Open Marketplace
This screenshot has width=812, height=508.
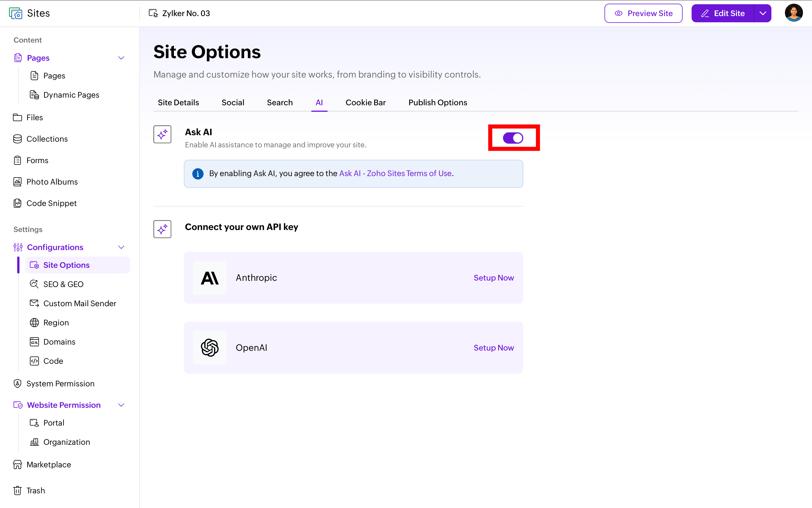click(x=42, y=464)
